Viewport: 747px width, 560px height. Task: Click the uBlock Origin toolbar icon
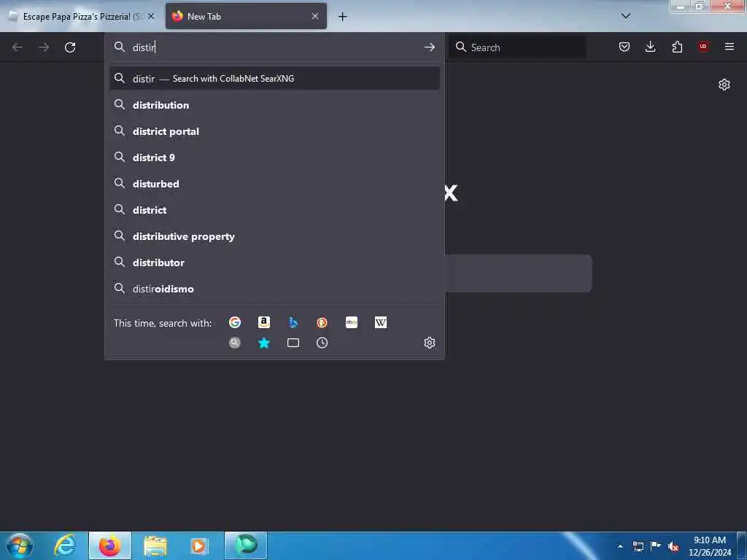(x=703, y=47)
